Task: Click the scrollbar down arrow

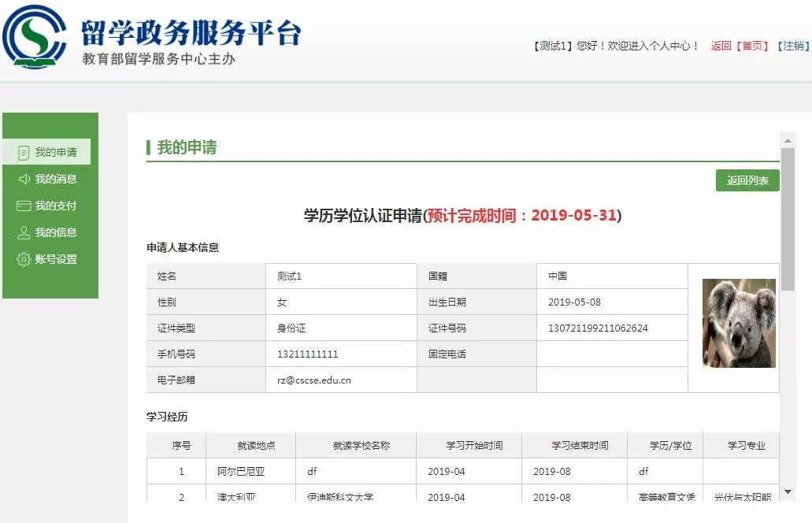Action: click(x=787, y=491)
